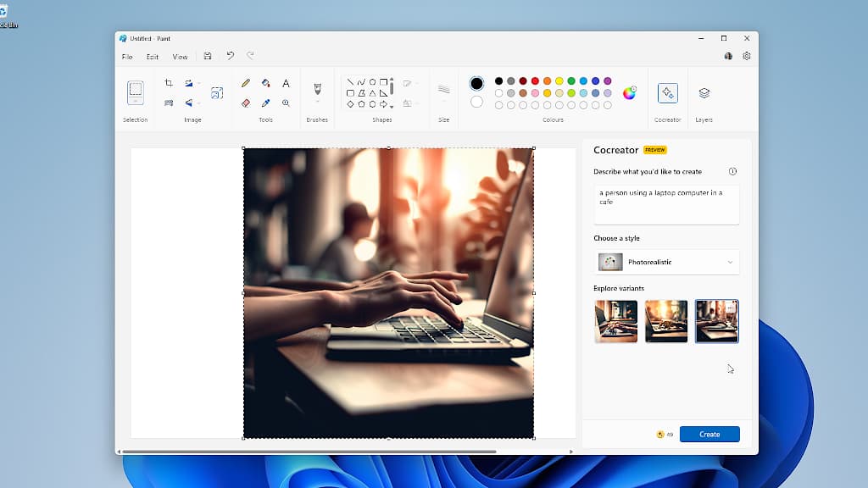This screenshot has height=488, width=868.
Task: Open Edit colours with the colour wheel
Action: coord(631,93)
